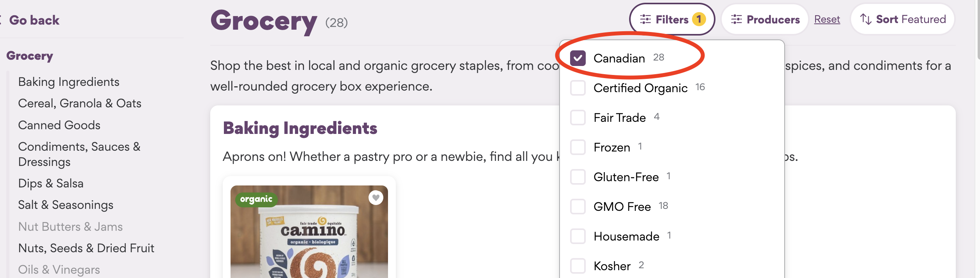This screenshot has width=980, height=278.
Task: Click the Go back link
Action: tap(34, 20)
